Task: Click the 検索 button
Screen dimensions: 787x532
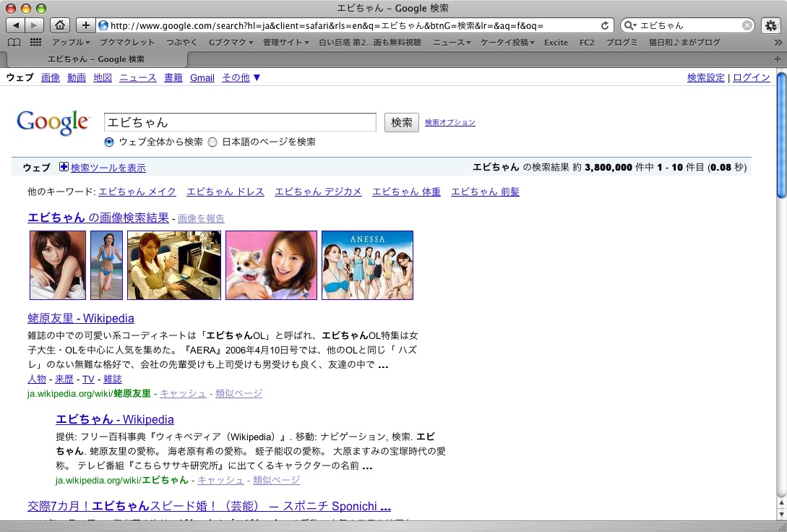Action: click(x=402, y=122)
